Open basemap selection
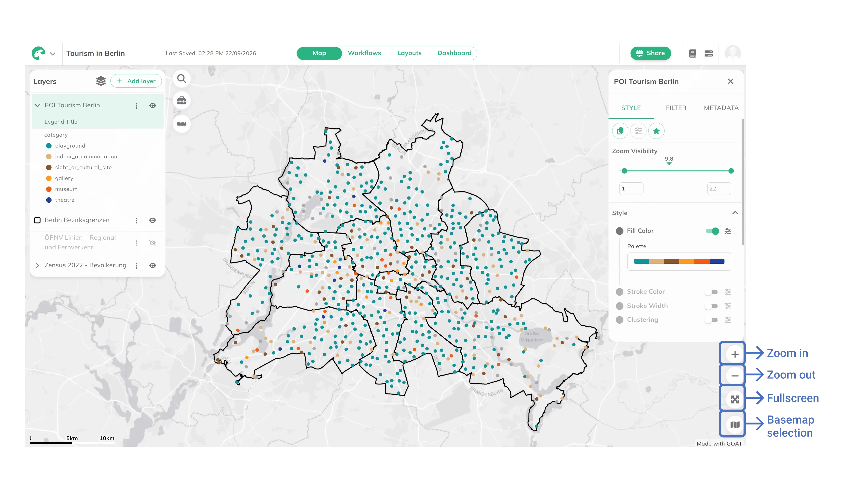This screenshot has height=488, width=868. pos(735,425)
